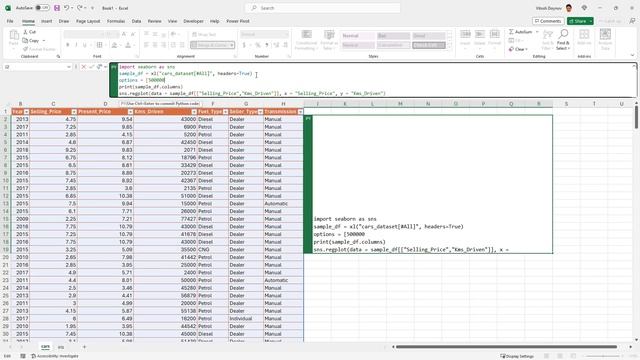
Task: Click the Increase Font Size icon
Action: point(124,35)
